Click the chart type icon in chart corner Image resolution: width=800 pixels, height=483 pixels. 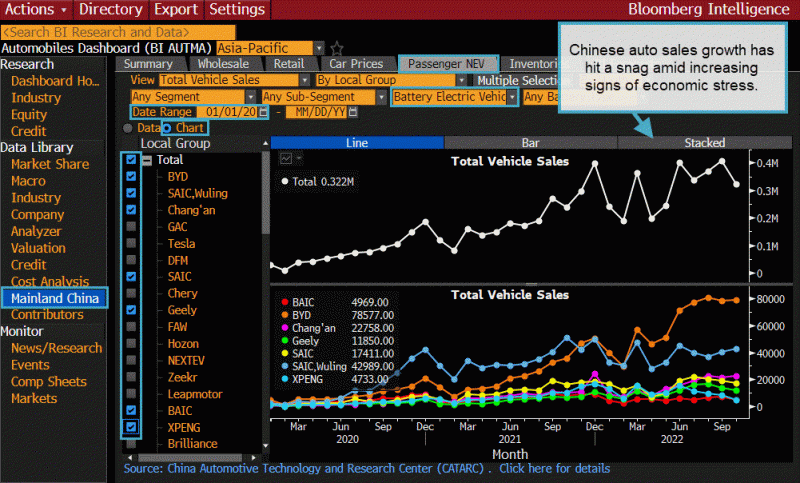pos(286,159)
